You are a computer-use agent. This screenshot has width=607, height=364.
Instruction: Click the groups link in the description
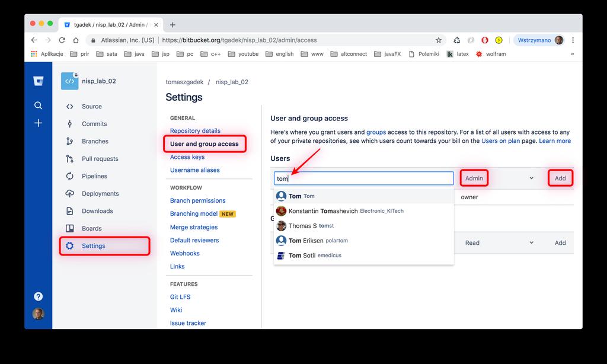point(376,132)
